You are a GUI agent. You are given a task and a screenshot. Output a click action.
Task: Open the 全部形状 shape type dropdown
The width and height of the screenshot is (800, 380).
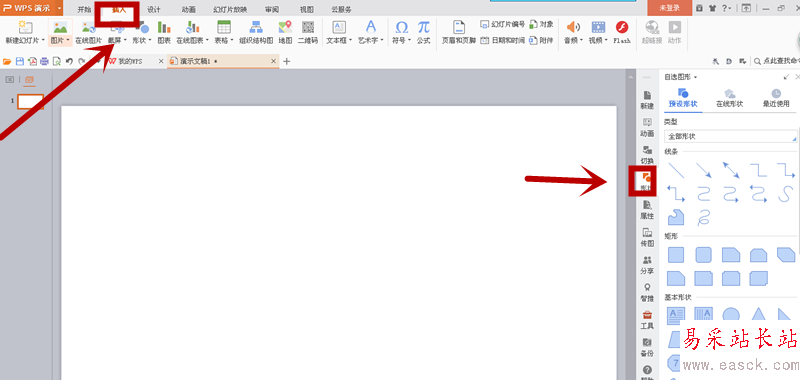731,136
